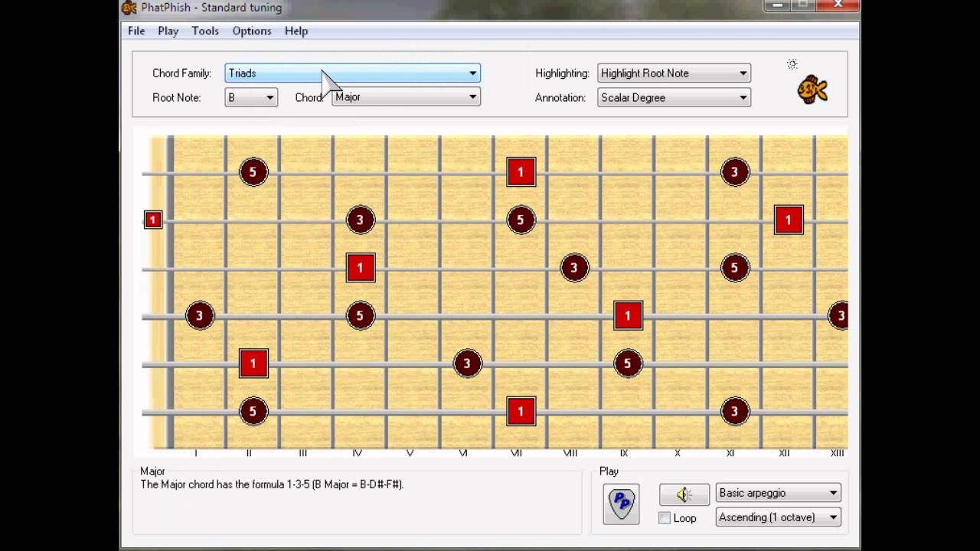Select the root 1 marker at fret XII on second string
The width and height of the screenshot is (980, 551).
coord(789,220)
